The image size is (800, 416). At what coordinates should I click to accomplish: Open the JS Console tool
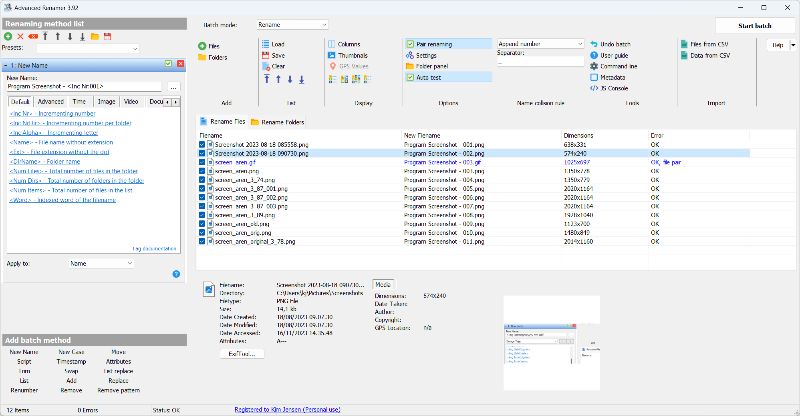pos(594,87)
